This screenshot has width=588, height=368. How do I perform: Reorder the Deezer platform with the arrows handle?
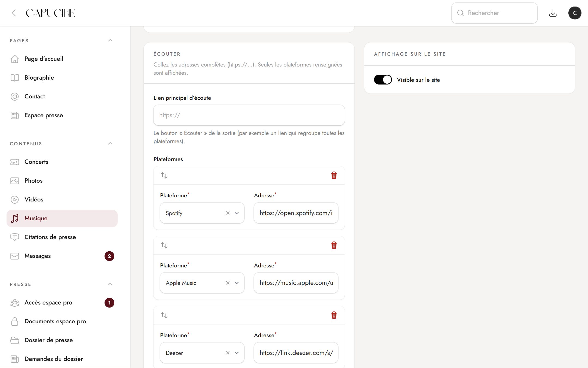click(164, 315)
